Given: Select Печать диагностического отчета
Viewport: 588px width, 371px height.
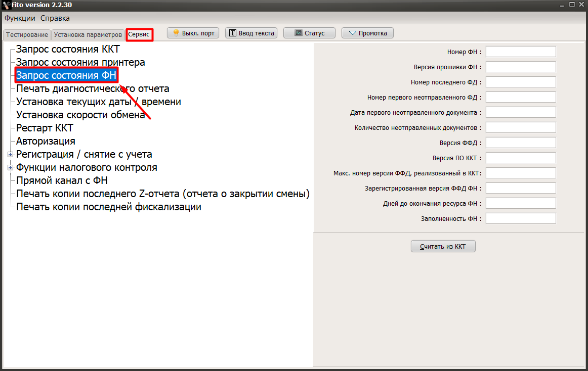Looking at the screenshot, I should pyautogui.click(x=93, y=88).
